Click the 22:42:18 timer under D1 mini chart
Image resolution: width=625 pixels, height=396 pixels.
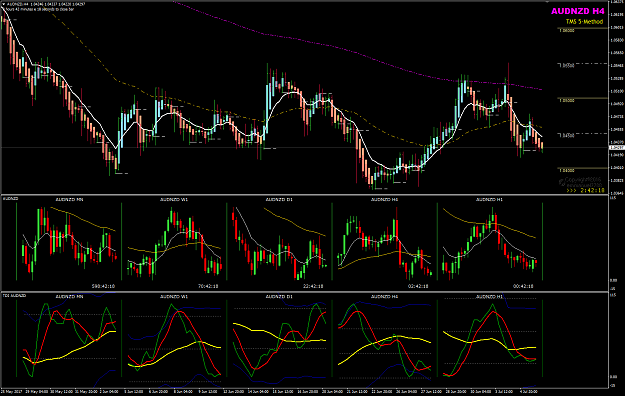point(313,286)
